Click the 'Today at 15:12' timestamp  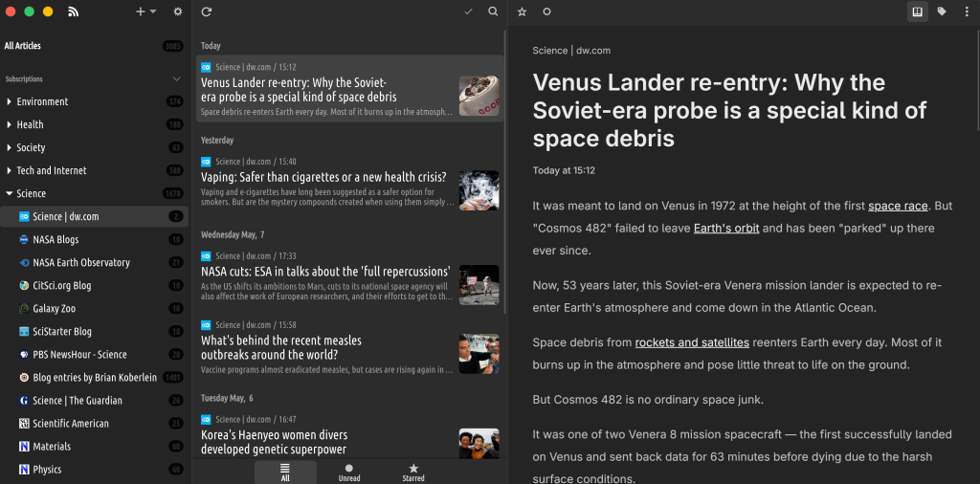(x=564, y=170)
